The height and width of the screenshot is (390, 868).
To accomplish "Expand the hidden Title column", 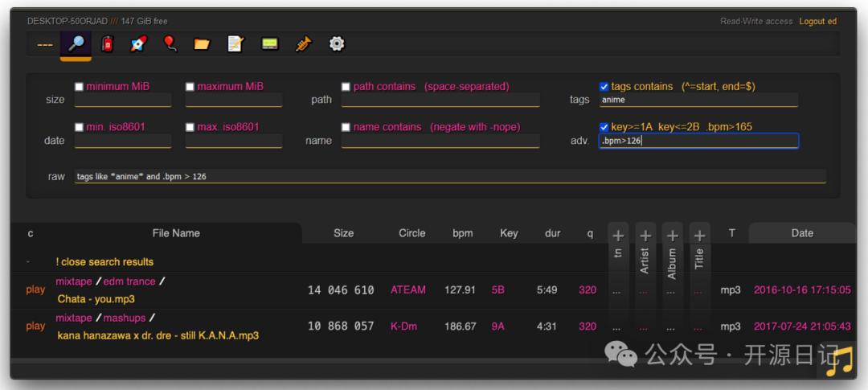I will pyautogui.click(x=700, y=236).
